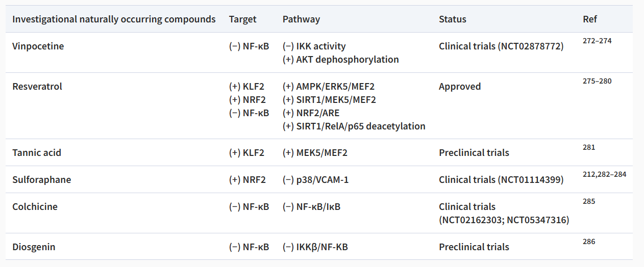The width and height of the screenshot is (644, 267).
Task: Click the Colchicine trial IDs NCT02162303; NCT05347316
Action: pos(504,220)
